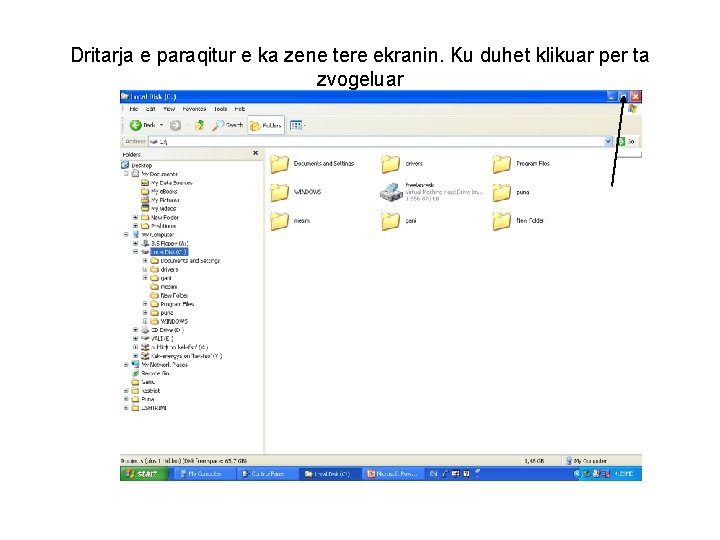Switch to Microsoft PowerPoint taskbar button
The image size is (720, 540).
pos(393,474)
